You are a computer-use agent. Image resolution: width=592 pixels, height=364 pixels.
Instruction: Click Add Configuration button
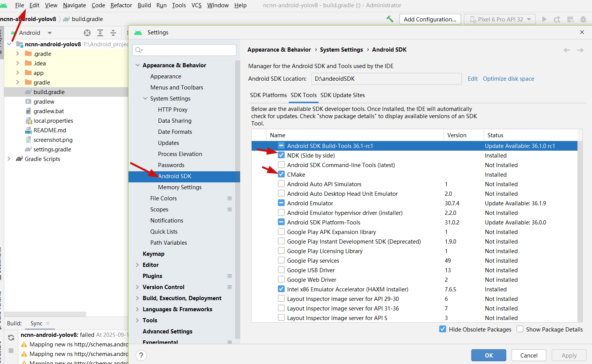430,19
